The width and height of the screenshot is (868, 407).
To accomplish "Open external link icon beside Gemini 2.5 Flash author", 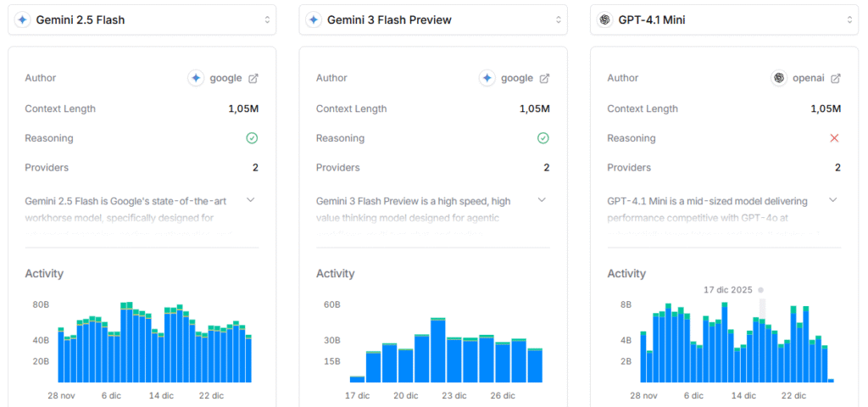I will click(253, 78).
